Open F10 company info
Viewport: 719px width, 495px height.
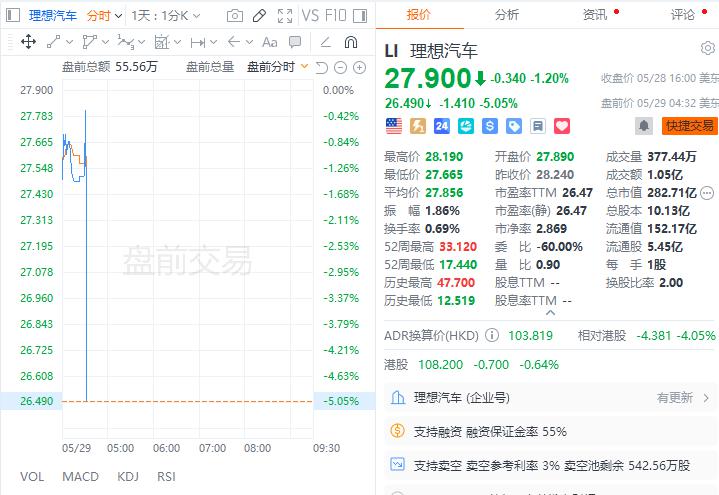336,16
